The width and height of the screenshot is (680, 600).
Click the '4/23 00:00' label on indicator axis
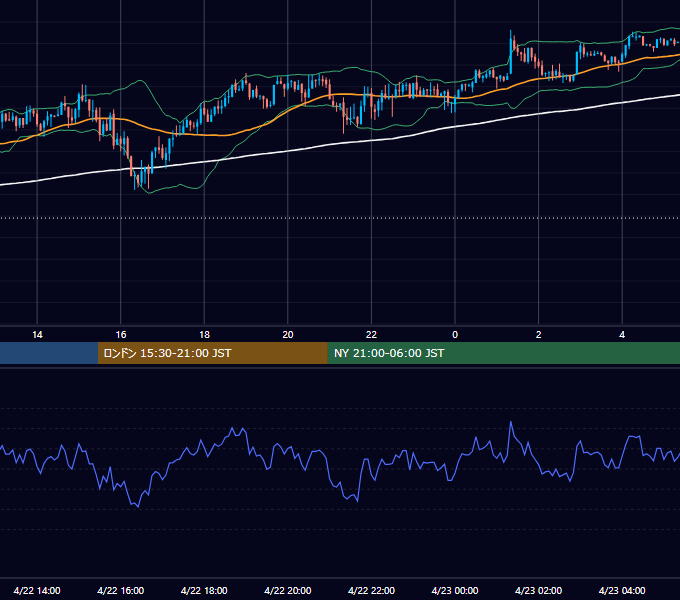(x=455, y=590)
